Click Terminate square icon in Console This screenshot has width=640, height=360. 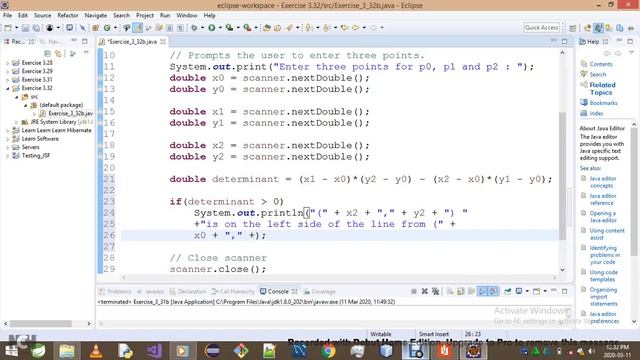[x=413, y=291]
